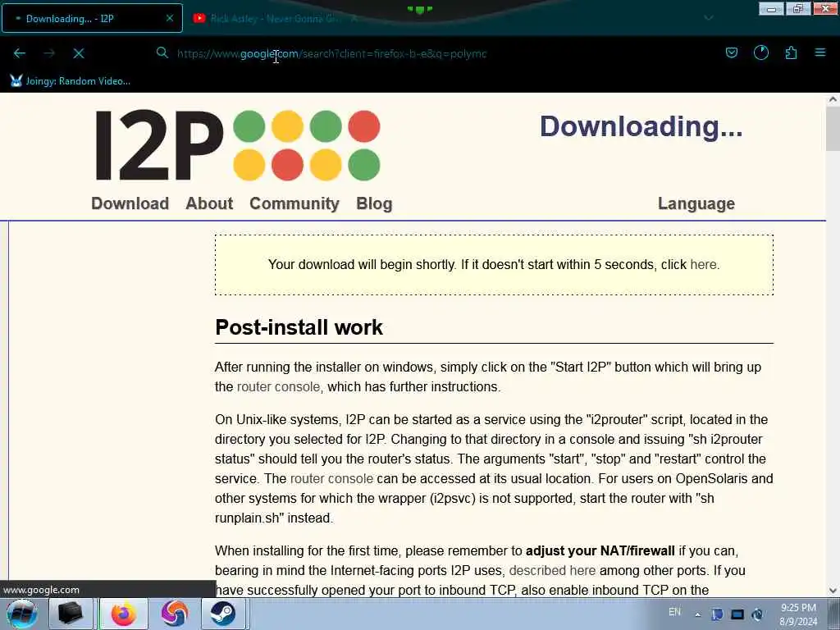Screen dimensions: 840x630
Task: Click the bold 'adjust your NAT/firewall' text
Action: [x=600, y=550]
